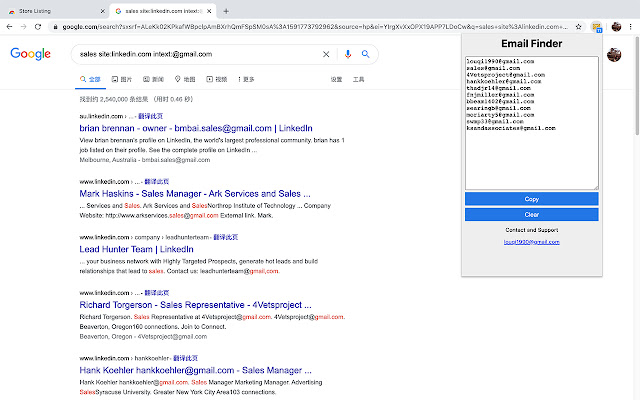Switch to the Store Listing tab
The height and width of the screenshot is (400, 640).
tap(55, 11)
